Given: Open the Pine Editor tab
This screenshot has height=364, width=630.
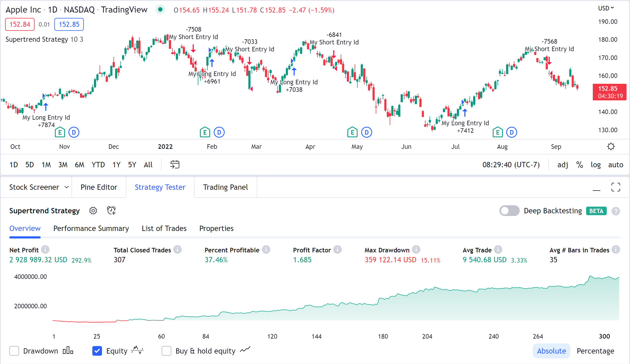Looking at the screenshot, I should [x=99, y=187].
